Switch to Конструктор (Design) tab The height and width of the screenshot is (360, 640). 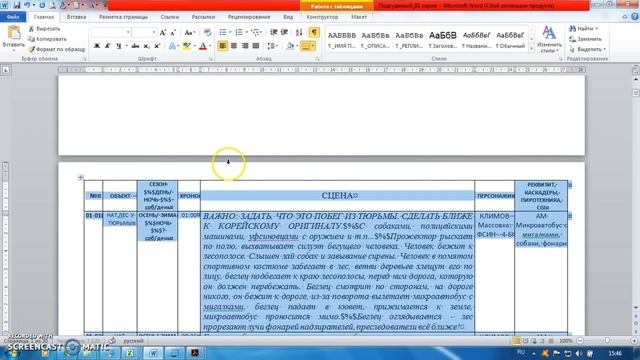[x=322, y=17]
